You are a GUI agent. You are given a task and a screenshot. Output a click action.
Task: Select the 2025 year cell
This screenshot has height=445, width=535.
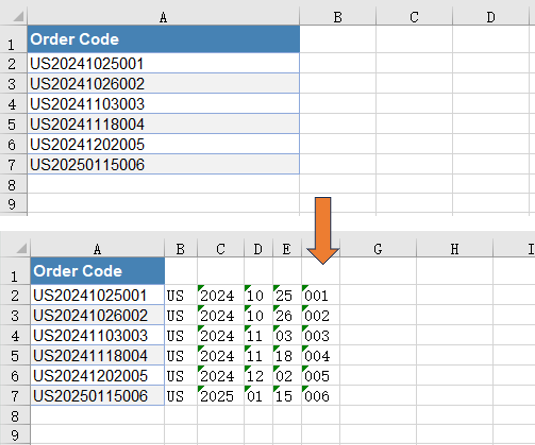click(x=221, y=396)
